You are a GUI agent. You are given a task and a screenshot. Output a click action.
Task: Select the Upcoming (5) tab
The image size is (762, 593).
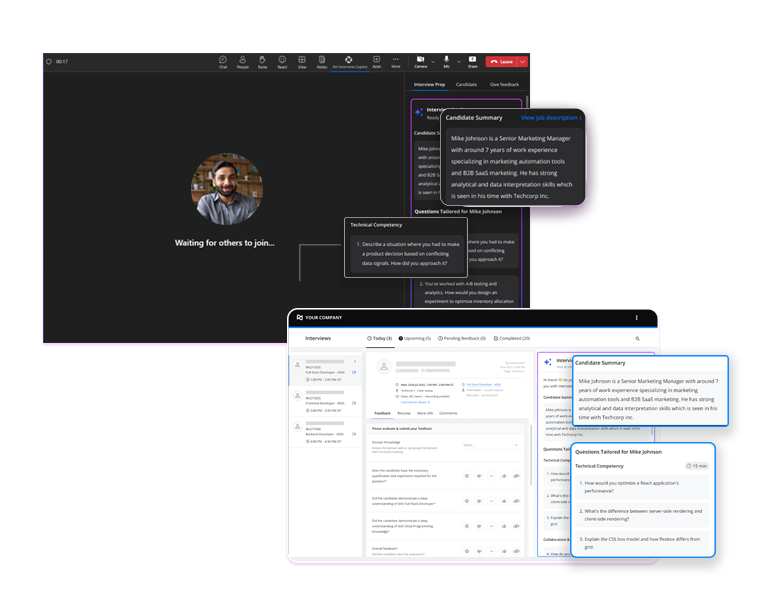[415, 338]
